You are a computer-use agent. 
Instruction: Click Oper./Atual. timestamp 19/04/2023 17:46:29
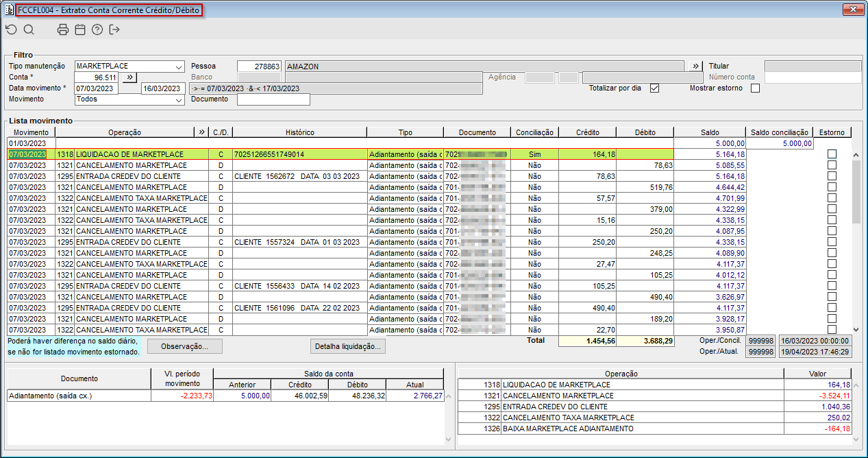click(815, 352)
